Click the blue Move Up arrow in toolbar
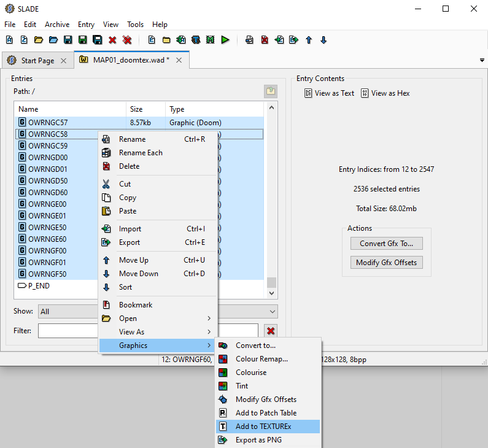Image resolution: width=488 pixels, height=448 pixels. pos(309,40)
